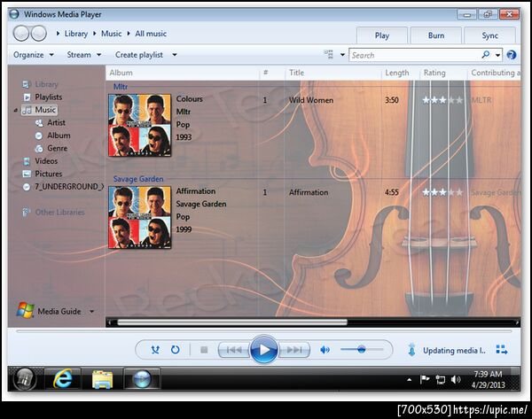Go to previous track

coord(234,350)
